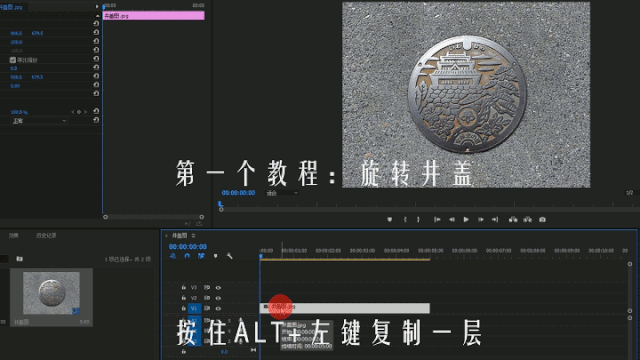Go to previous opacity keyframe arrow

[73, 112]
